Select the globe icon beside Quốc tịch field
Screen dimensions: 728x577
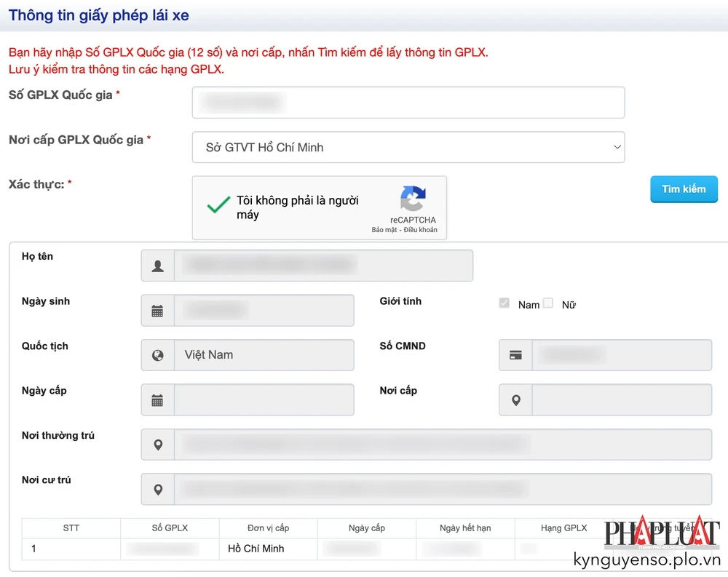(157, 355)
